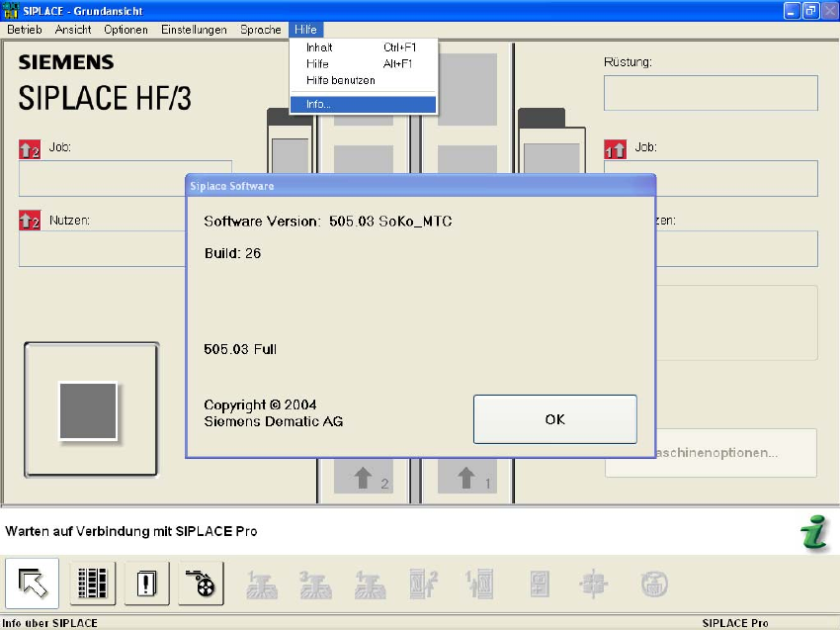Click the disabled gantry 3 icon
This screenshot has height=630, width=840.
tap(315, 585)
